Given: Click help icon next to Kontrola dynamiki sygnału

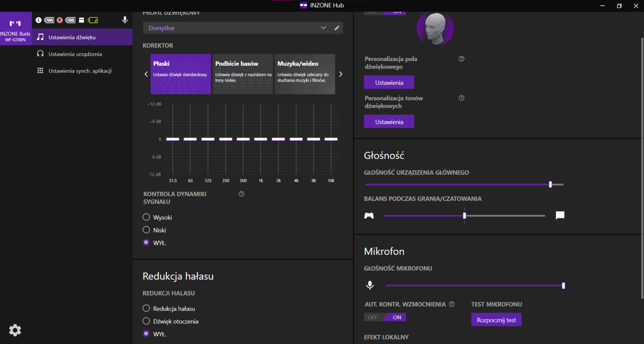Looking at the screenshot, I should (242, 194).
